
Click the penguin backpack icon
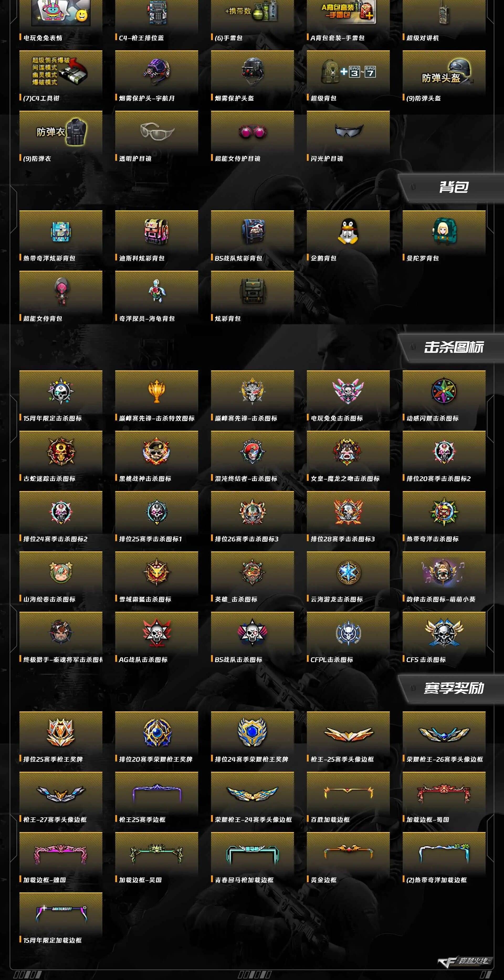pos(348,231)
